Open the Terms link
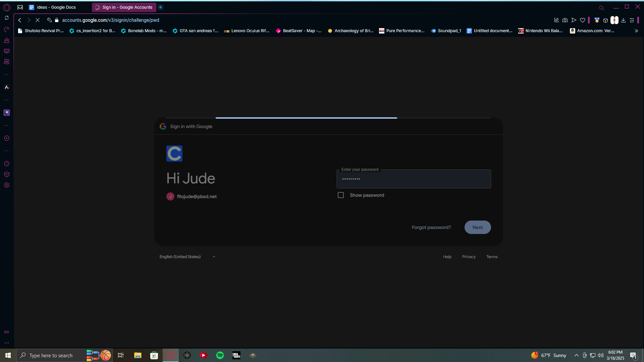The height and width of the screenshot is (362, 644). [492, 257]
